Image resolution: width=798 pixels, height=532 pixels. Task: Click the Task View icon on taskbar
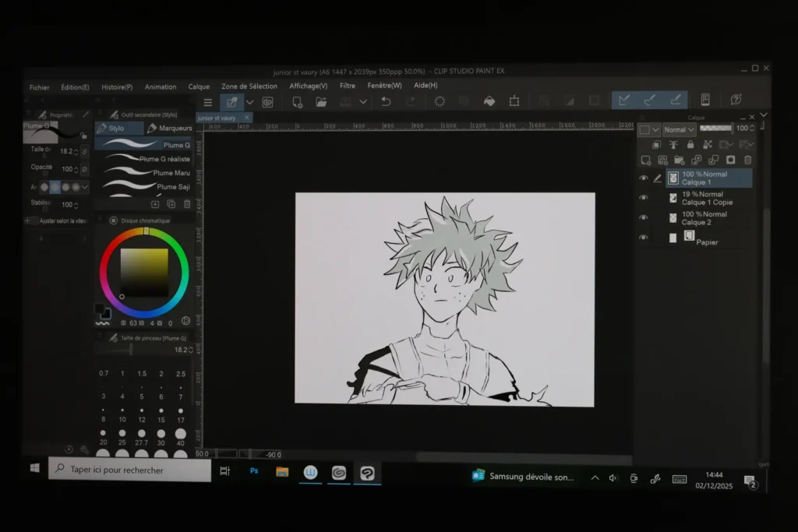pyautogui.click(x=224, y=471)
